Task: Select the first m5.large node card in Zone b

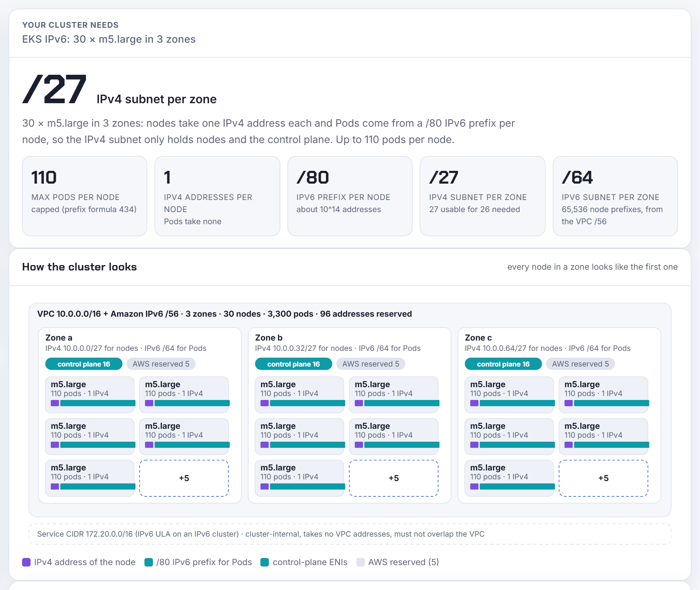Action: click(299, 395)
